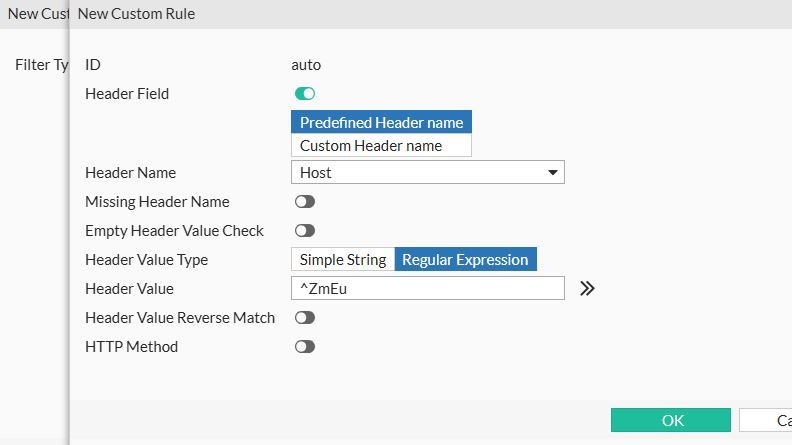Turn on Empty Header Value Check
This screenshot has height=445, width=792.
(305, 231)
